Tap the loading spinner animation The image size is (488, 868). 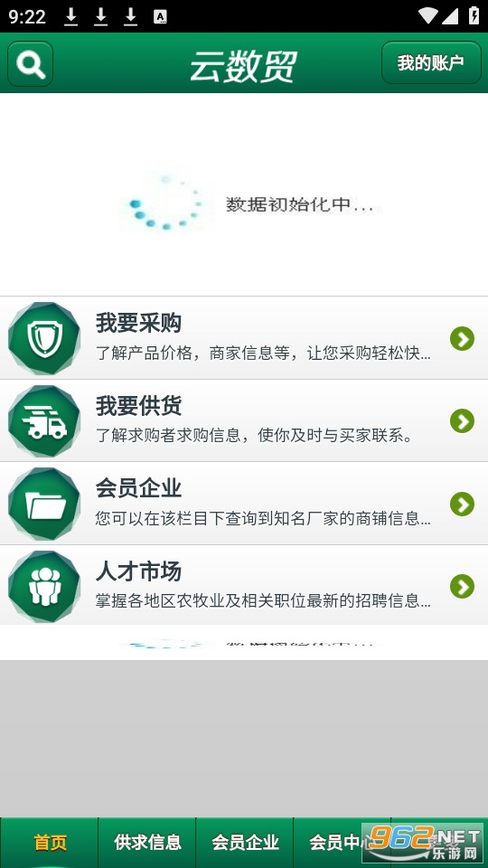(166, 203)
